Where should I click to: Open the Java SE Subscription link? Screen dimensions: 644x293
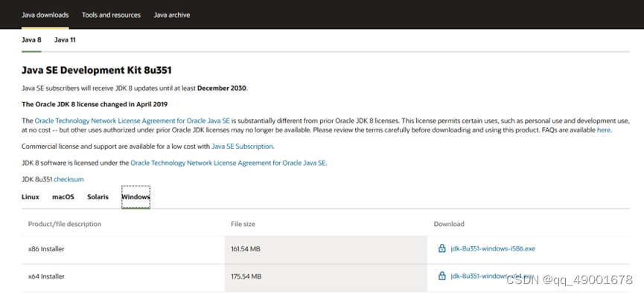pyautogui.click(x=242, y=146)
